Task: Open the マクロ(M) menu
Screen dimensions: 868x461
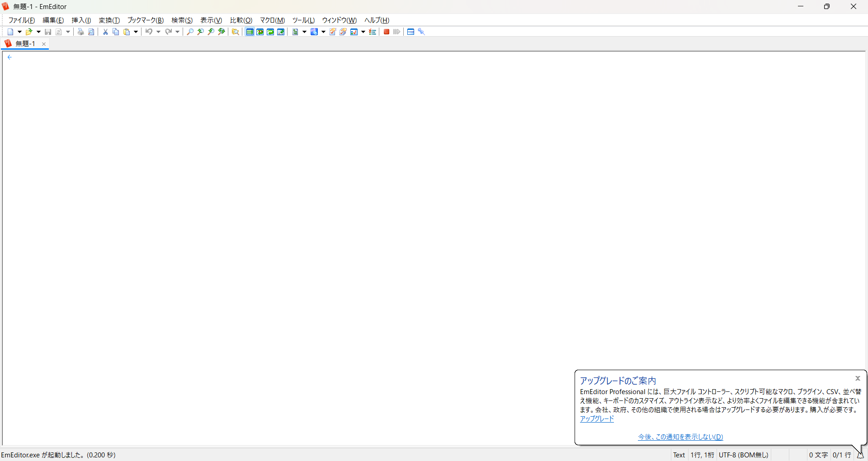Action: click(x=272, y=20)
